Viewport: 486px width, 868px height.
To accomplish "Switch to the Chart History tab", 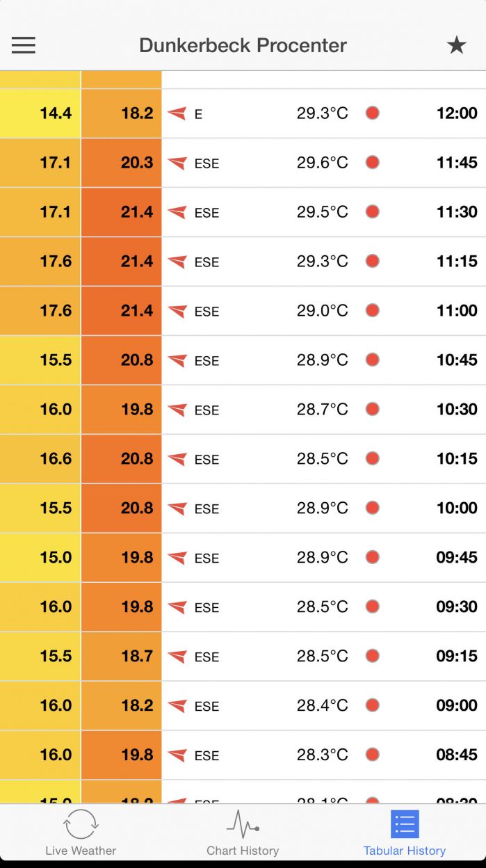I will [x=243, y=833].
